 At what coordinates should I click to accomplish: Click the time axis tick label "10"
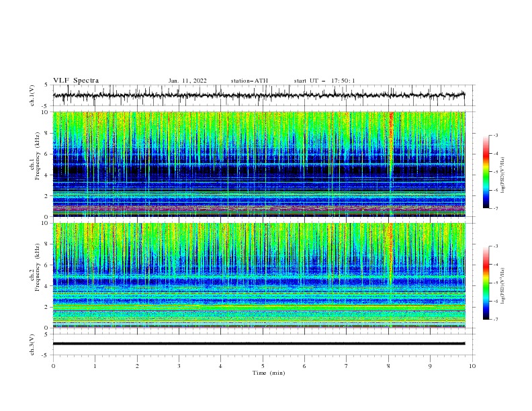(472, 366)
